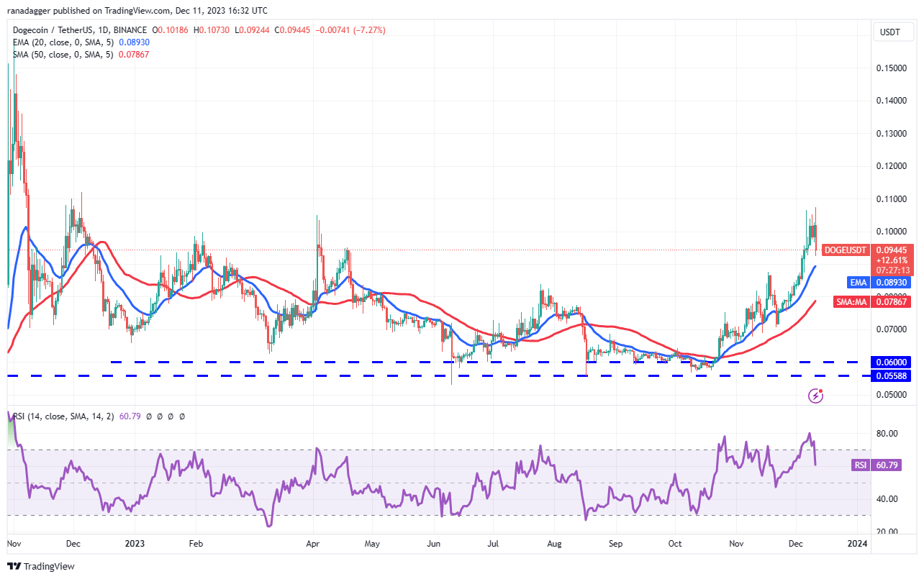This screenshot has height=579, width=924.
Task: Click the 2024 time axis label
Action: [x=857, y=544]
